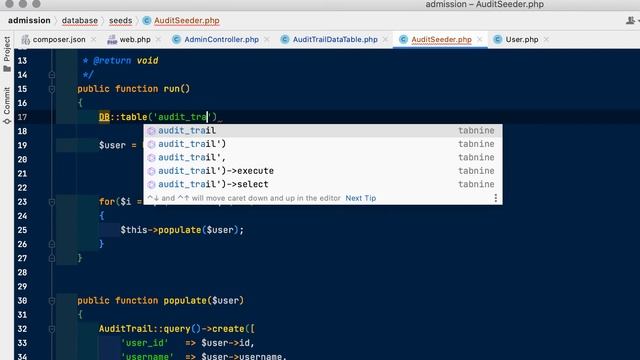Viewport: 640px width, 360px height.
Task: Close the composer.json tab
Action: [93, 40]
